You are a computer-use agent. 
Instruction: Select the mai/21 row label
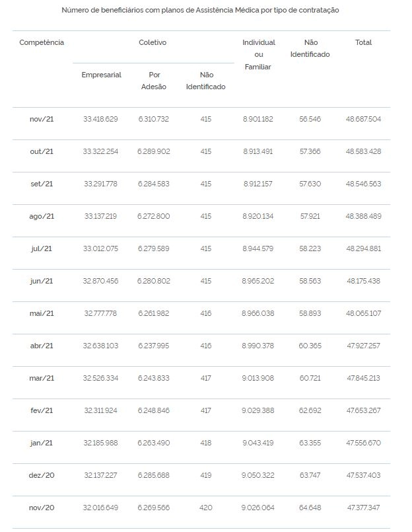(42, 313)
